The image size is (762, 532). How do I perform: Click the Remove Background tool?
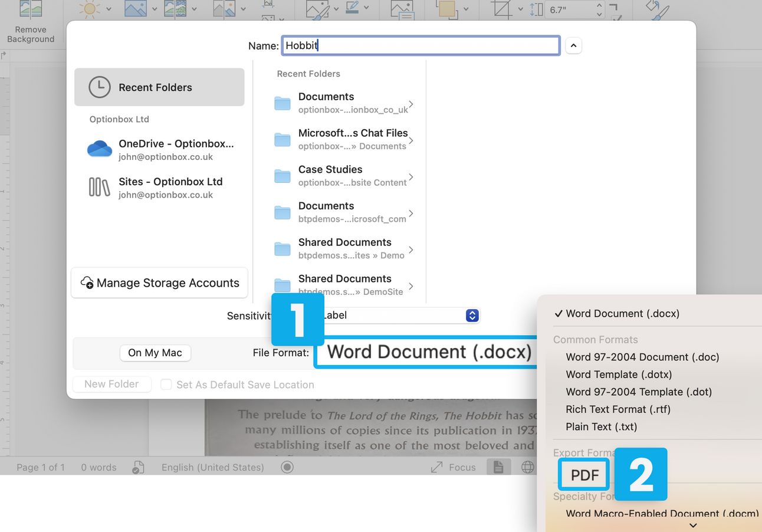click(31, 24)
